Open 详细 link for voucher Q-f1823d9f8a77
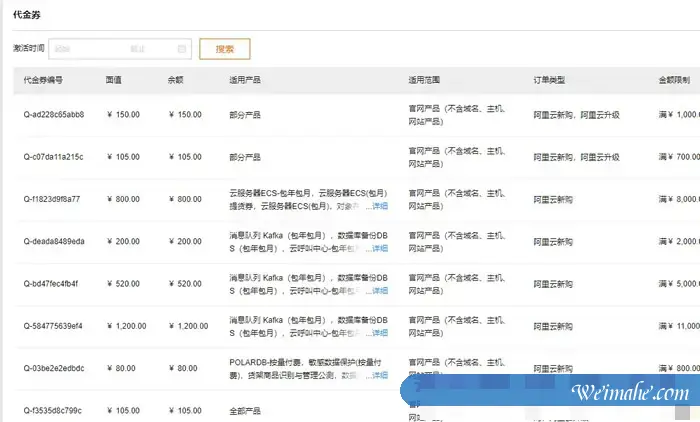 pos(380,206)
